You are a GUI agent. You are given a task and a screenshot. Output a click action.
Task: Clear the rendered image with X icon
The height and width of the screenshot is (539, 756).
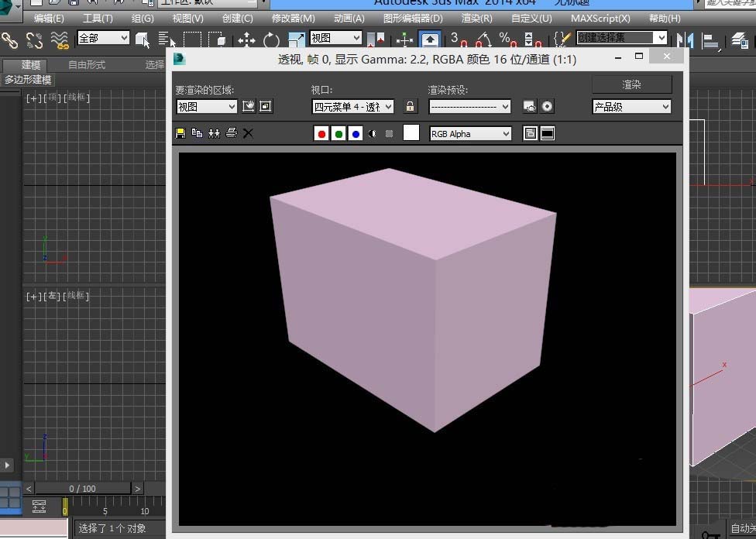248,133
